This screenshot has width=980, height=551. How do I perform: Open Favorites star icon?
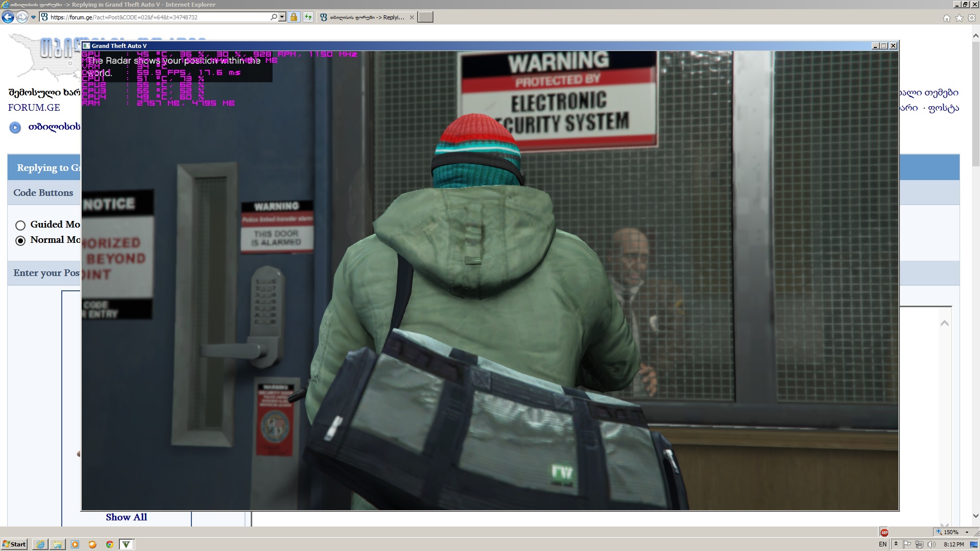[x=959, y=18]
